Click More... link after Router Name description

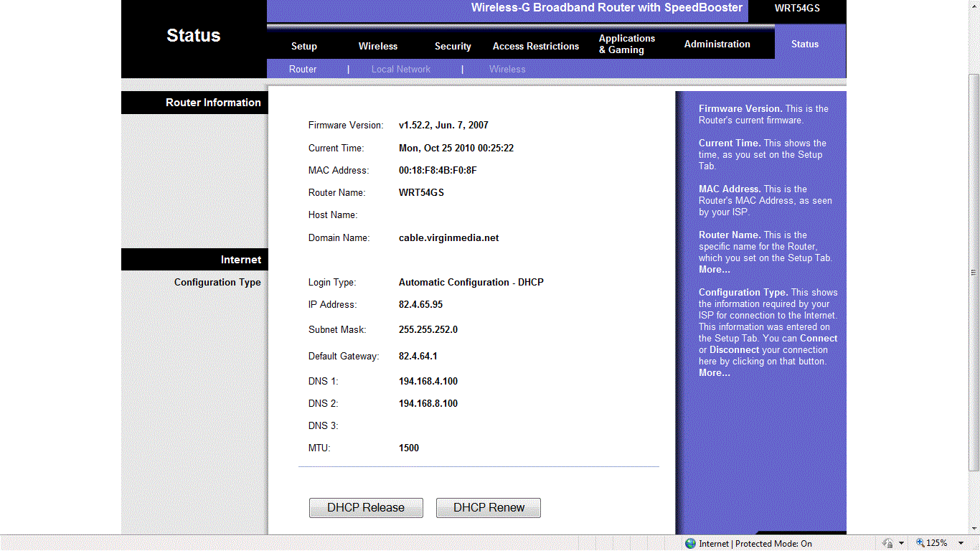click(714, 269)
